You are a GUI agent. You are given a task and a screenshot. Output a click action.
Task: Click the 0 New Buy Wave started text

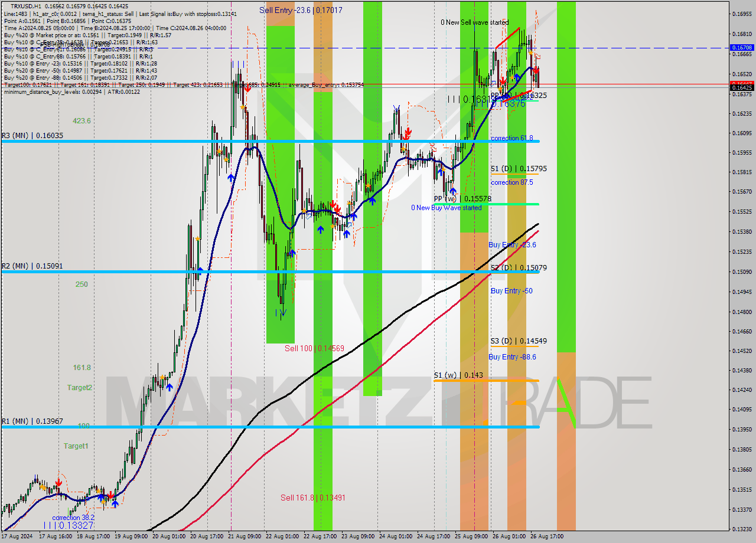[447, 208]
